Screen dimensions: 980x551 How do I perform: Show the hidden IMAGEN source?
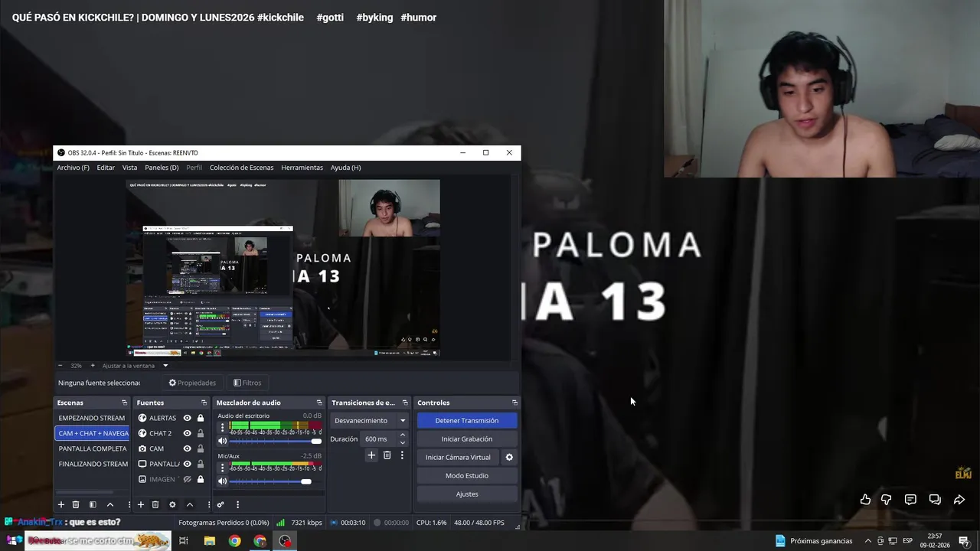(x=187, y=479)
